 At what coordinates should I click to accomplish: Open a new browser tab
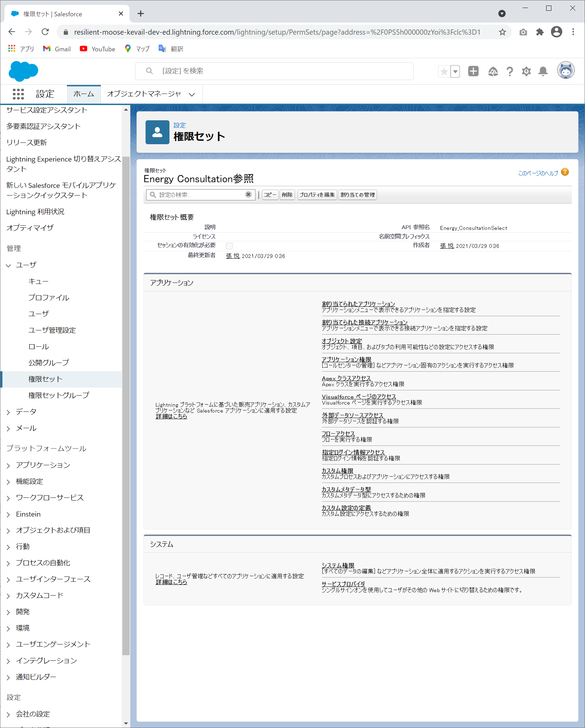tap(140, 14)
